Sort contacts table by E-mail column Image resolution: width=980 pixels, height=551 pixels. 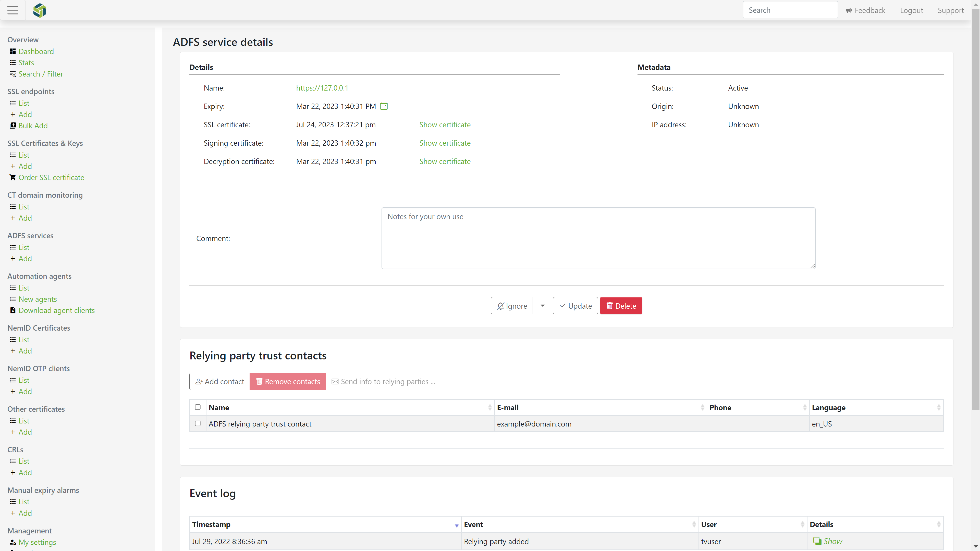point(601,408)
